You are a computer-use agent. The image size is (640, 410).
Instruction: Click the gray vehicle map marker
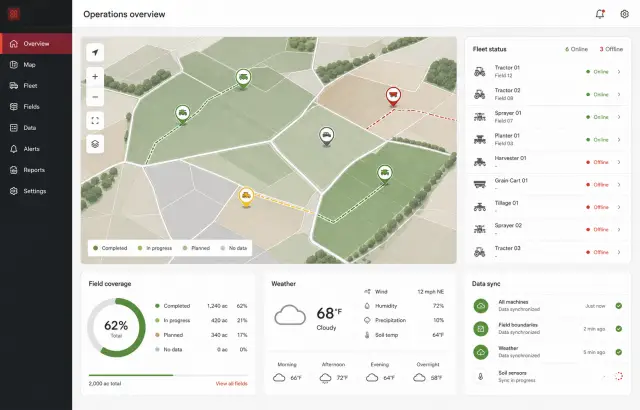point(327,136)
